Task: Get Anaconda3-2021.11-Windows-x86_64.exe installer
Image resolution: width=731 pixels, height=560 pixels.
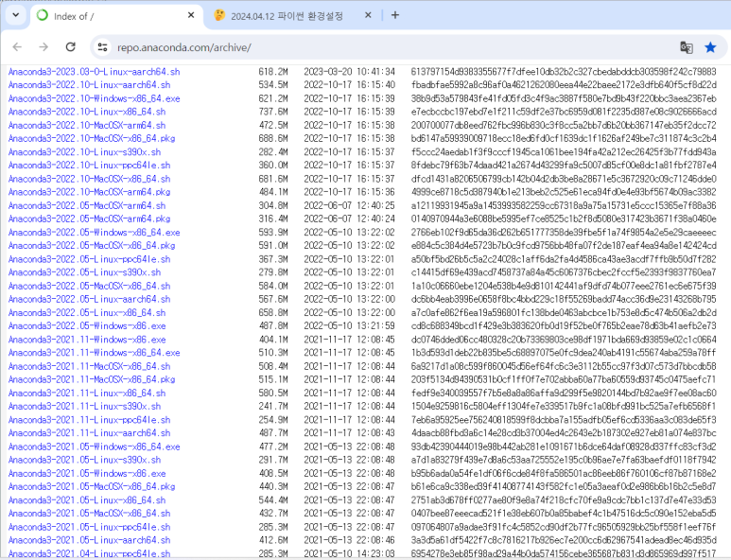Action: tap(94, 353)
